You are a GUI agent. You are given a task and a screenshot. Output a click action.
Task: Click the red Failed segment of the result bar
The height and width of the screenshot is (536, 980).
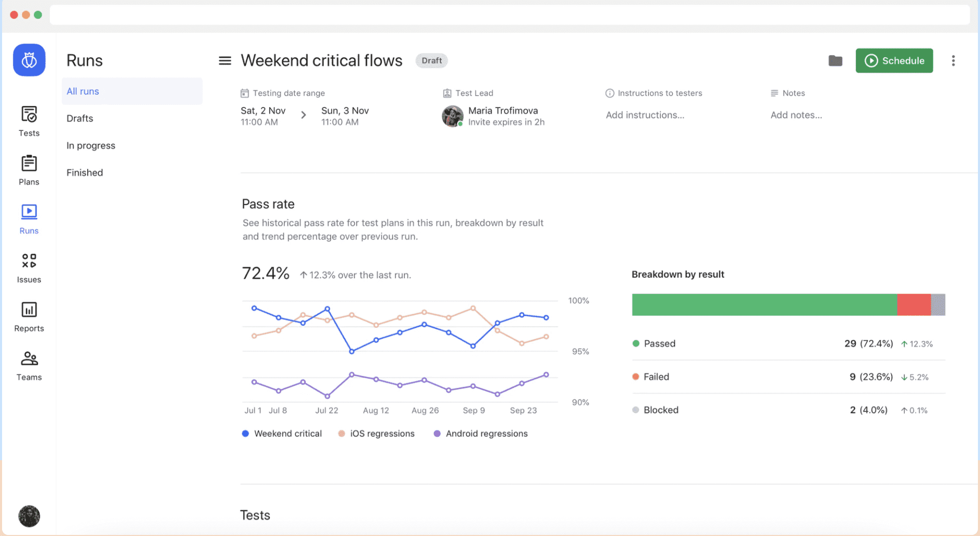914,305
